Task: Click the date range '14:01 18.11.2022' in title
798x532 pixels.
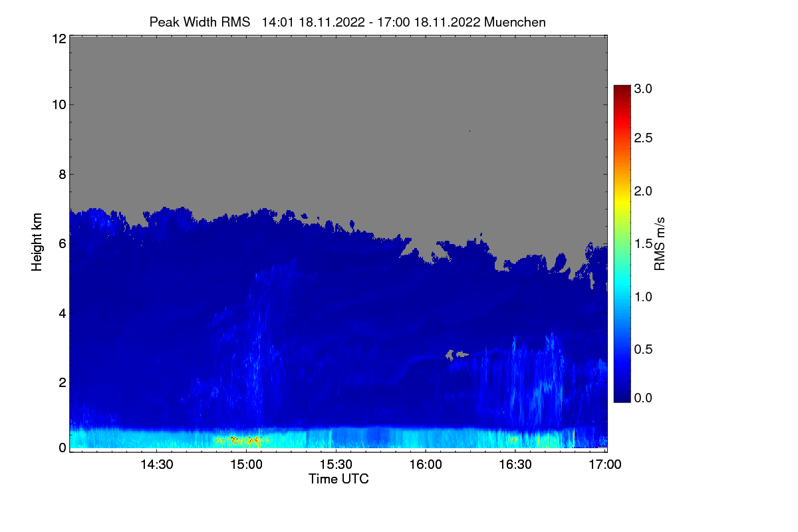Action: (x=313, y=22)
